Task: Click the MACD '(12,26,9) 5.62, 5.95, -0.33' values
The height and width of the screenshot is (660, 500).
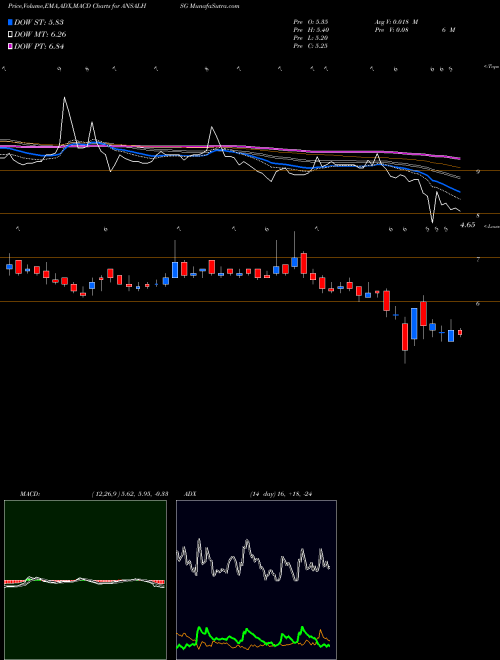Action: (130, 494)
